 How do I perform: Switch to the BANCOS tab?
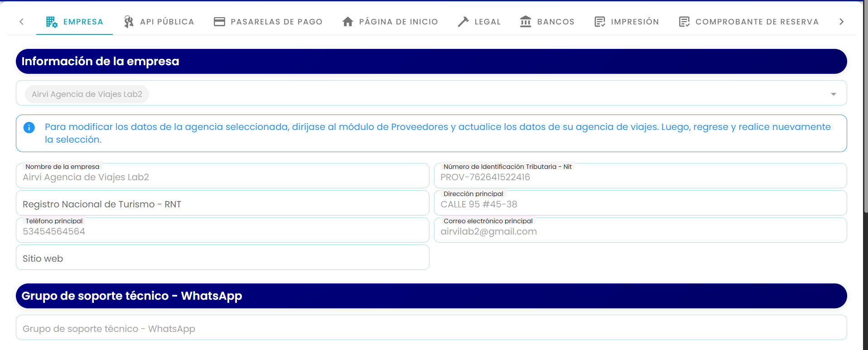pyautogui.click(x=547, y=22)
